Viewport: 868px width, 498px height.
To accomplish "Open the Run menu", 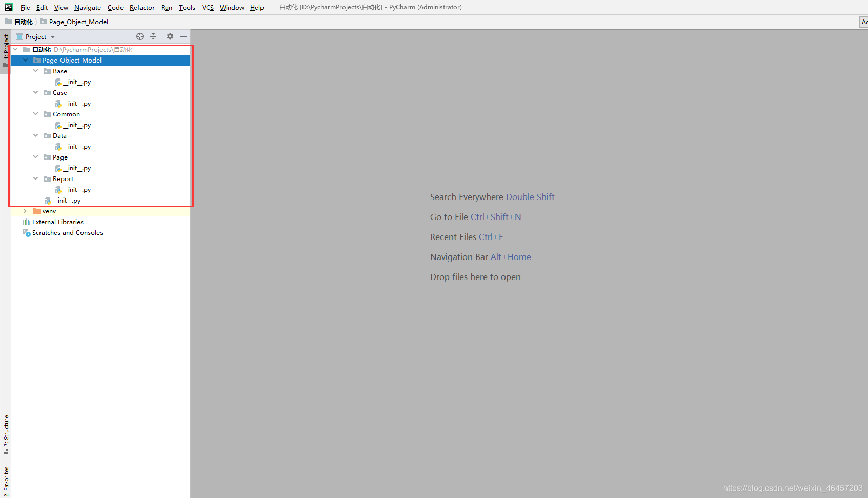I will click(167, 7).
